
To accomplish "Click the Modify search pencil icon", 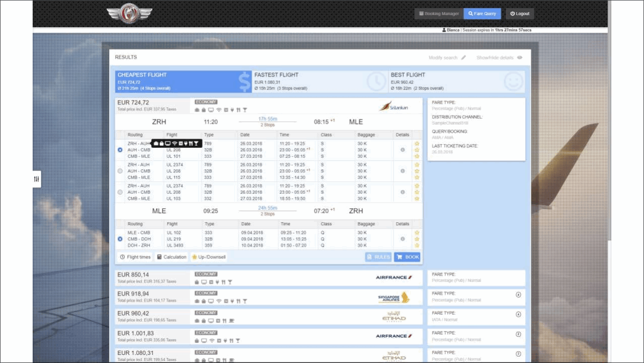I will [x=464, y=58].
